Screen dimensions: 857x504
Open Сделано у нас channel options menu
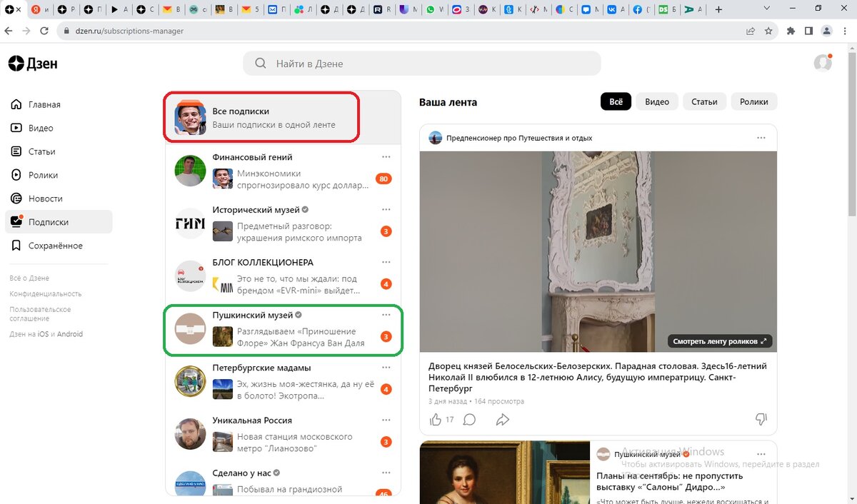tap(386, 473)
